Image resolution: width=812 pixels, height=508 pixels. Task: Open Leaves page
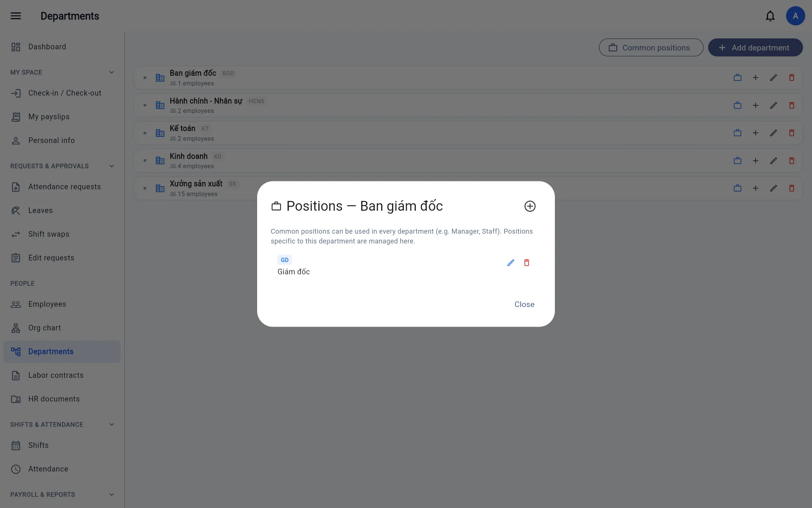[62, 210]
